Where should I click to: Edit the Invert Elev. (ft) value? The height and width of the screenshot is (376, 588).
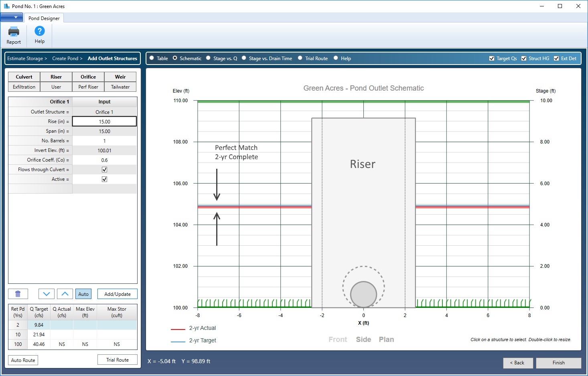(105, 150)
